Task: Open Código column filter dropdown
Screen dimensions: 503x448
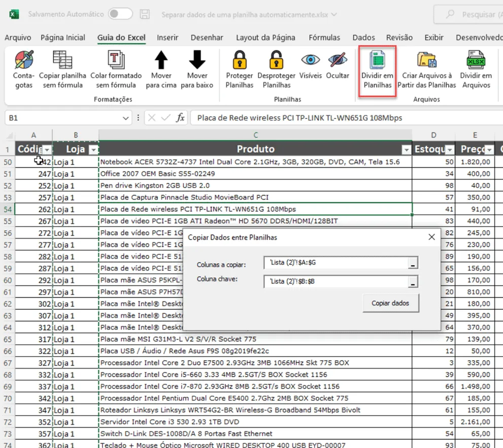Action: pyautogui.click(x=47, y=149)
